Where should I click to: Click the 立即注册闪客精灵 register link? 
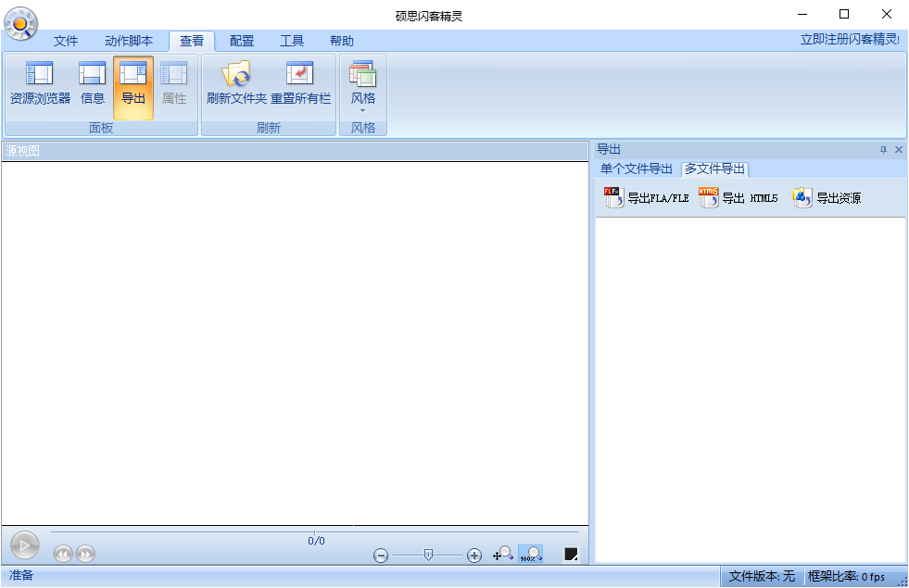pyautogui.click(x=850, y=40)
